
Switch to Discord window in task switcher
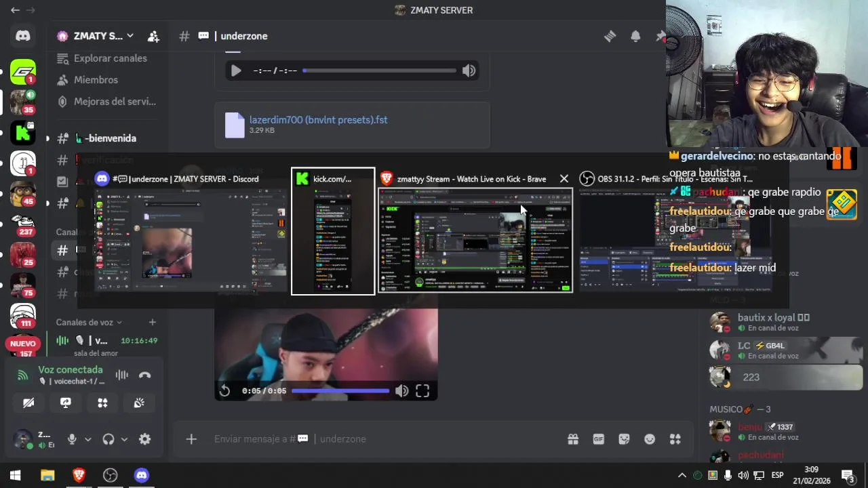(x=191, y=231)
